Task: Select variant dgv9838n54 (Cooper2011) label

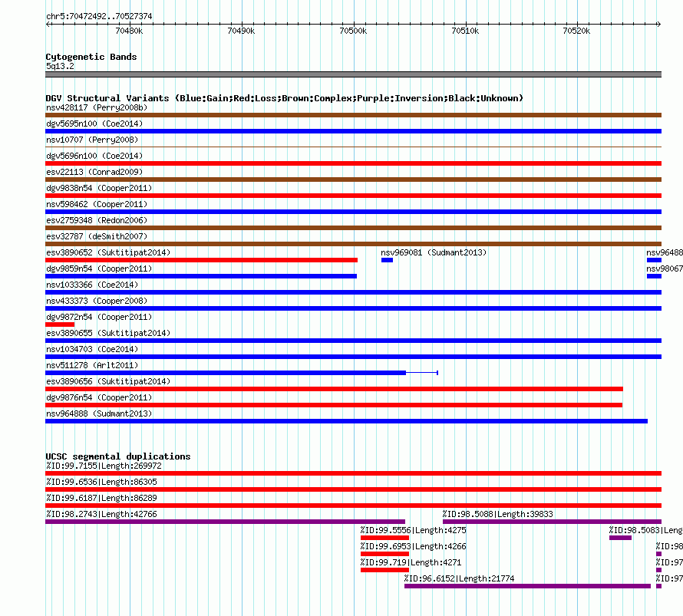Action: pyautogui.click(x=99, y=188)
